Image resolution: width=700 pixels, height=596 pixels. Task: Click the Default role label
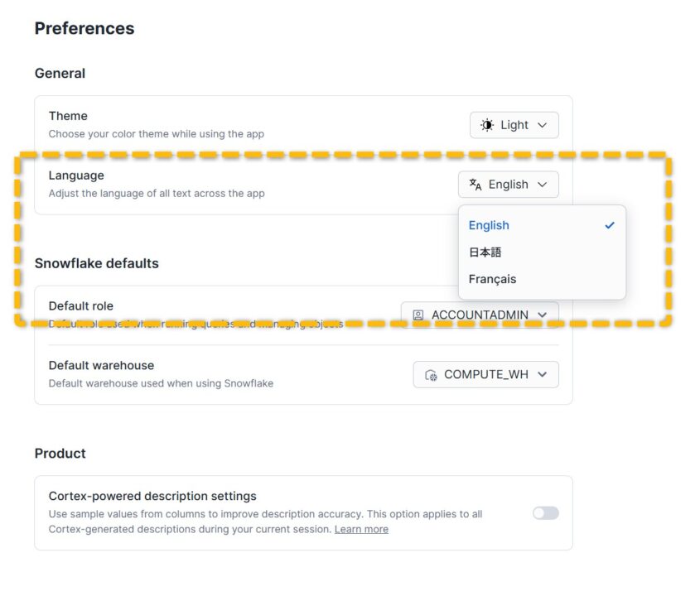(x=81, y=305)
